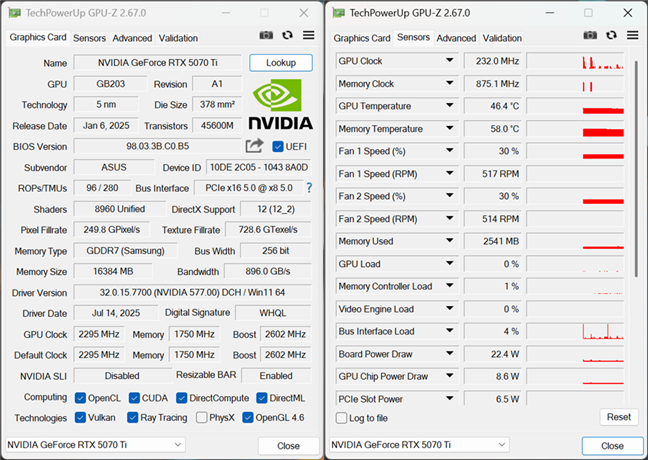Click the GPU name field in left window
The height and width of the screenshot is (460, 648).
click(x=157, y=63)
